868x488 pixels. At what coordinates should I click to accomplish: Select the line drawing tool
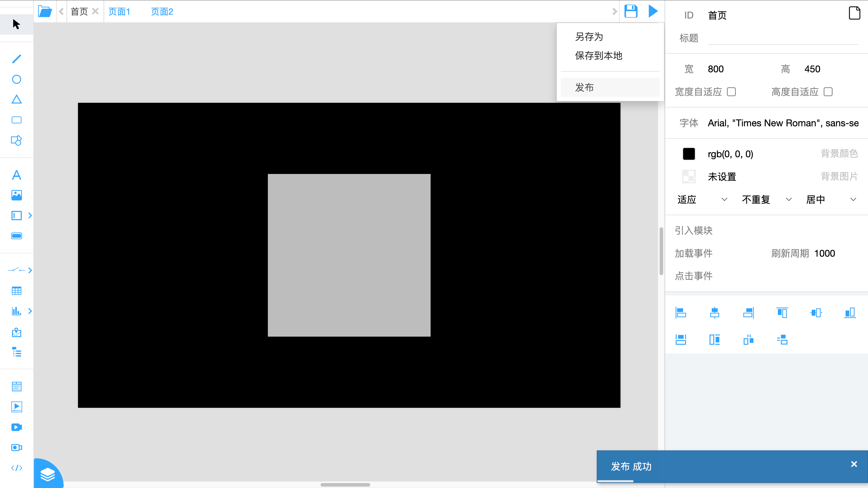click(x=17, y=59)
